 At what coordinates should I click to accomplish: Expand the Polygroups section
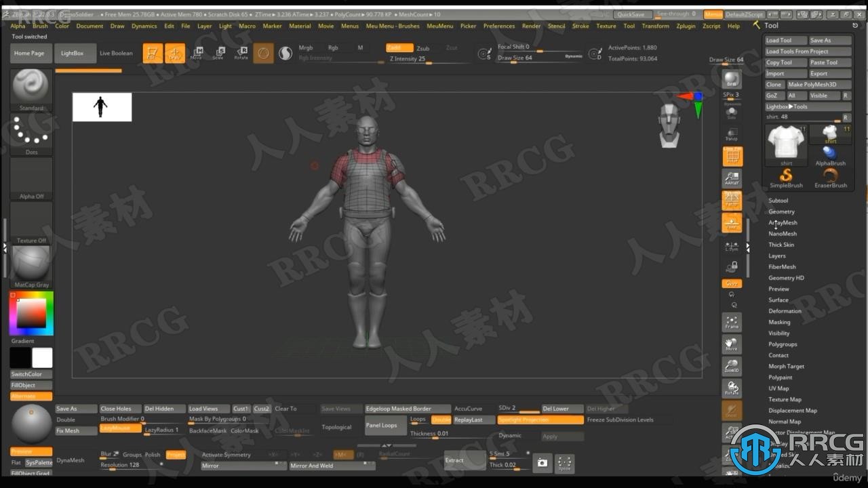coord(783,344)
